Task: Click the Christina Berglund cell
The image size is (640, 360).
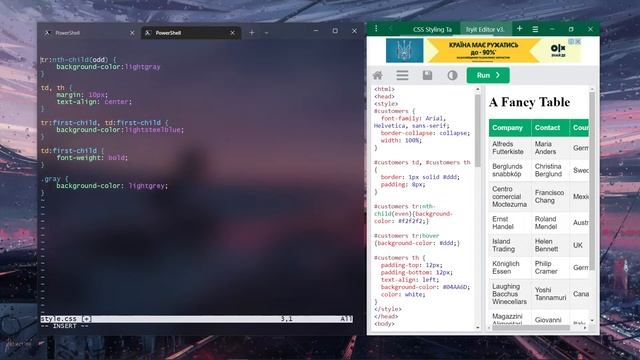Action: (x=550, y=170)
